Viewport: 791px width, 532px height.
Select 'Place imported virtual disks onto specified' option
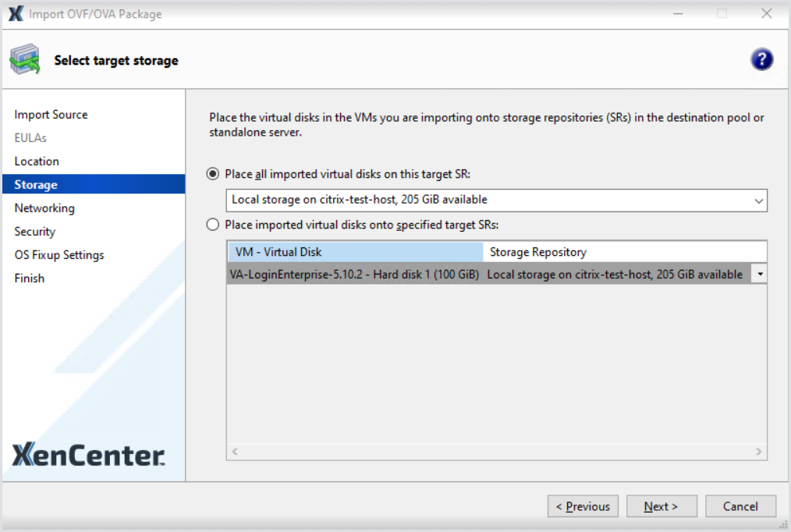pos(213,225)
